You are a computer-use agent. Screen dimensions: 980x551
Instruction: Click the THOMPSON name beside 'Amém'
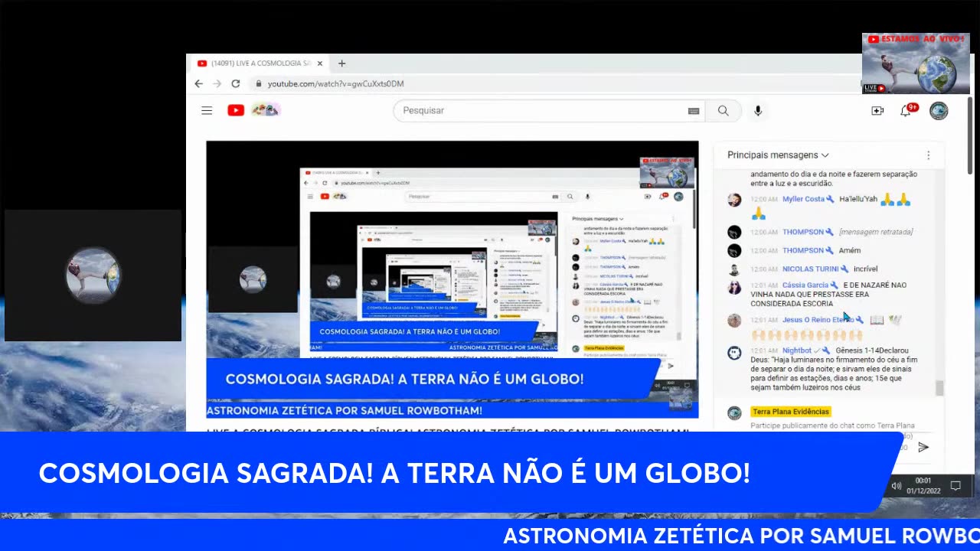(802, 250)
